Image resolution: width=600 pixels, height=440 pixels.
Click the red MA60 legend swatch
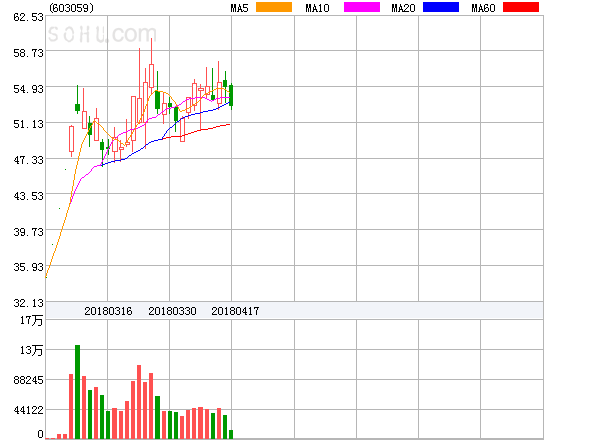(x=521, y=7)
